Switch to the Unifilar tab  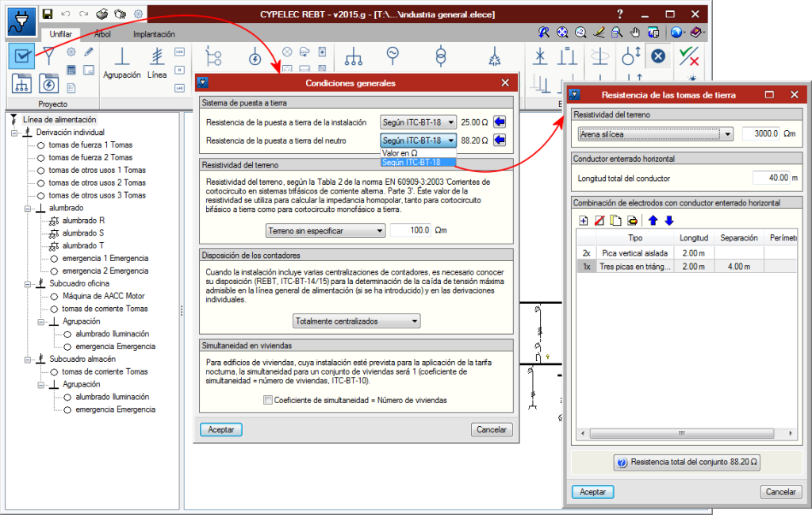click(60, 34)
